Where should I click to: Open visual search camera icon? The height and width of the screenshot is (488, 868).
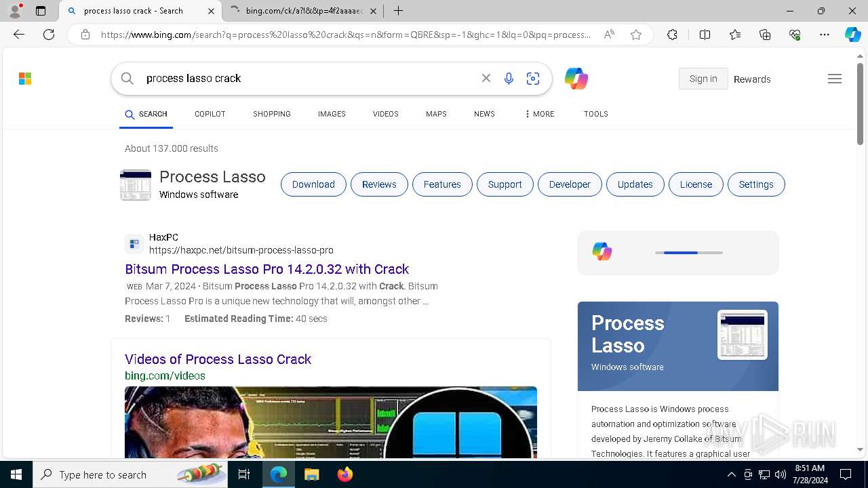pyautogui.click(x=533, y=79)
